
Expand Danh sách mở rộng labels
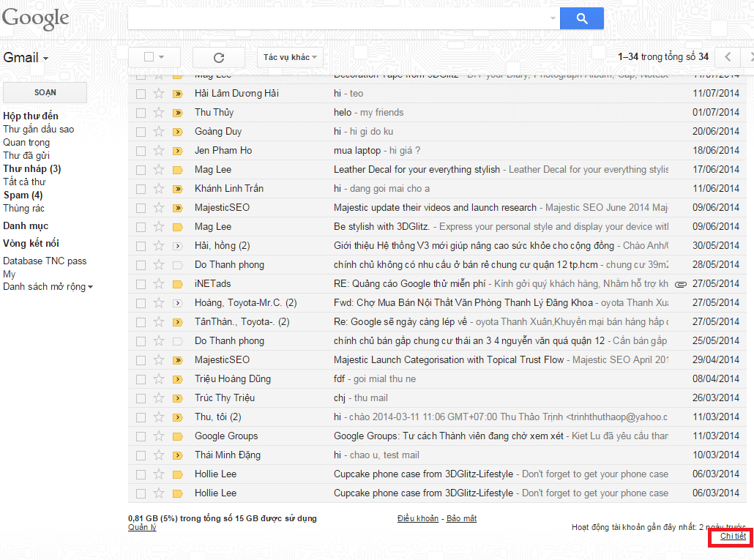[x=48, y=287]
